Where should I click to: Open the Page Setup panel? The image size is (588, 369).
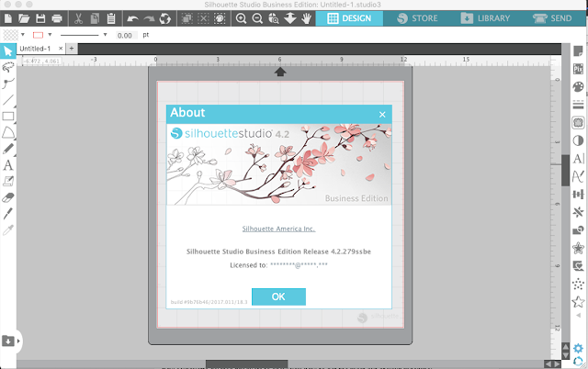click(578, 51)
